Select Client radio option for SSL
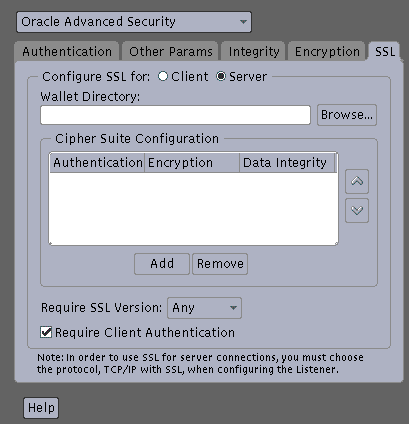409x424 pixels. (163, 76)
